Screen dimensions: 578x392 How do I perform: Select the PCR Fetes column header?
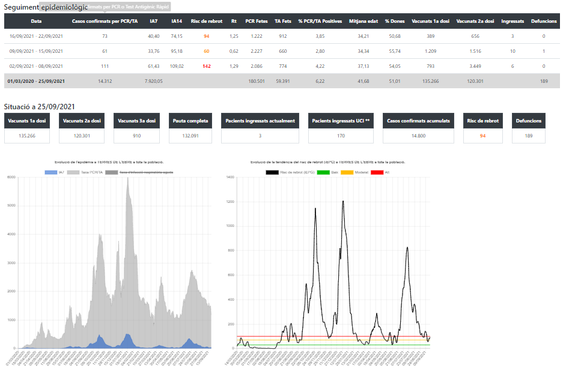257,22
